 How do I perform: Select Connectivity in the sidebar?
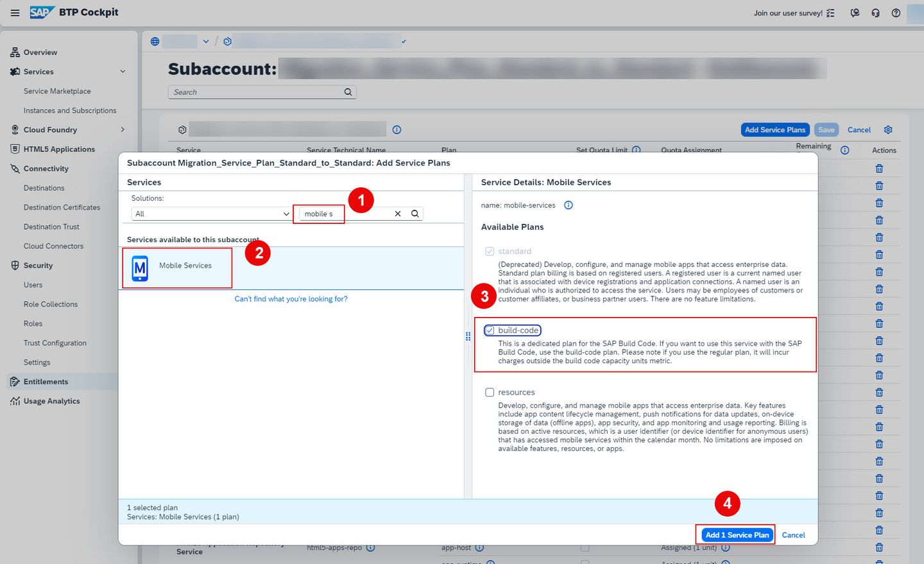coord(46,169)
